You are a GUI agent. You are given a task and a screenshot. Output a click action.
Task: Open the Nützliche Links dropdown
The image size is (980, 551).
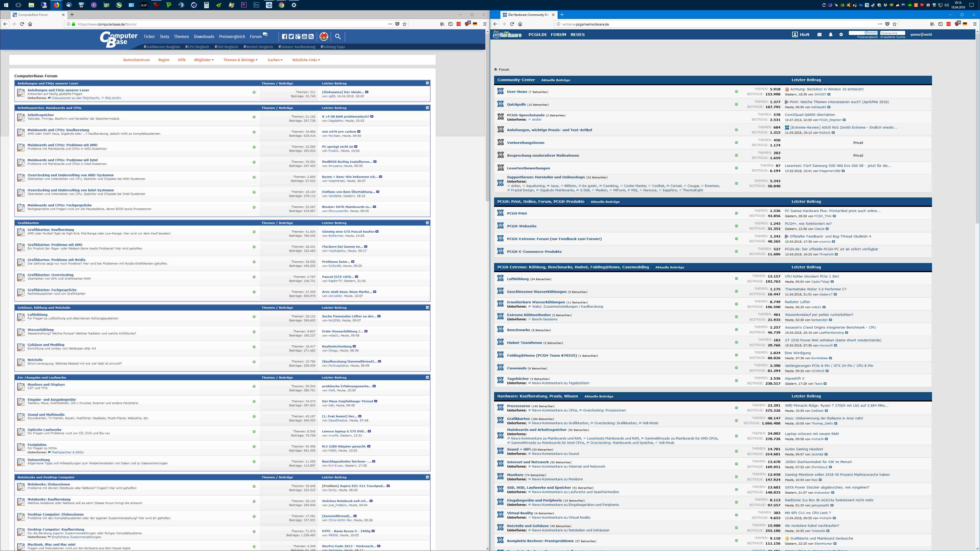click(x=306, y=60)
